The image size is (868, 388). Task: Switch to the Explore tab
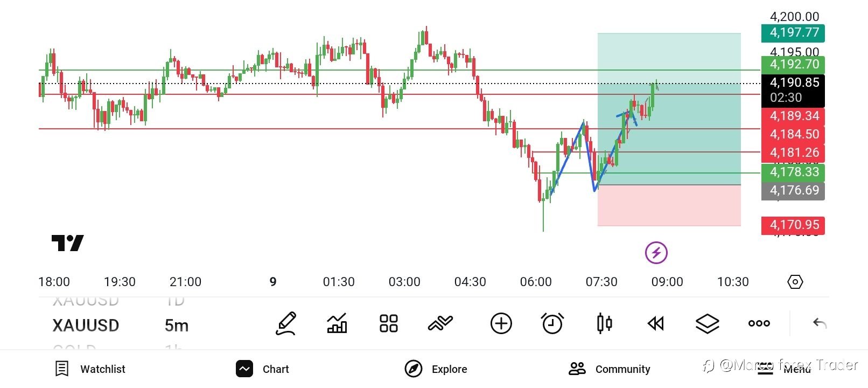(x=436, y=369)
